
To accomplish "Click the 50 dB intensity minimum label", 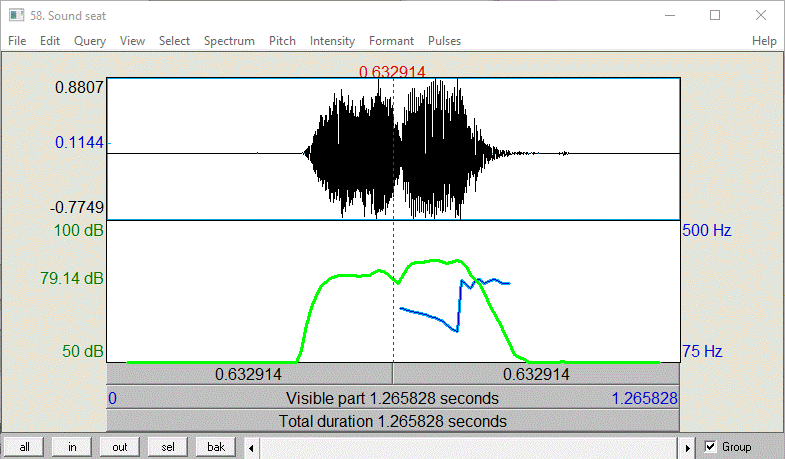I will click(x=83, y=351).
